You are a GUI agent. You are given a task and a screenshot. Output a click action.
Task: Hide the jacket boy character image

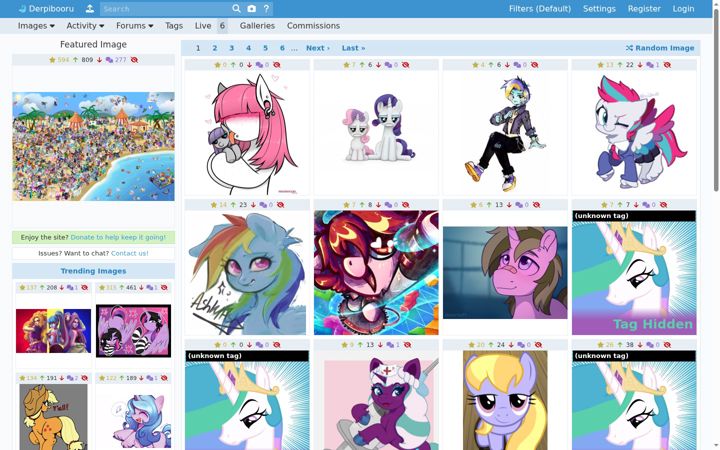click(534, 65)
